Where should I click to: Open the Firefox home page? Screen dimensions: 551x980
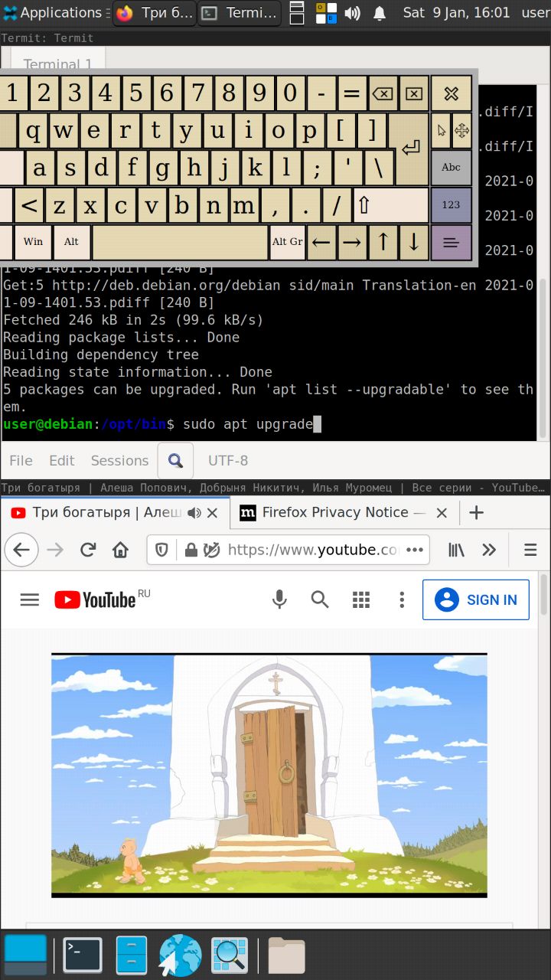120,550
